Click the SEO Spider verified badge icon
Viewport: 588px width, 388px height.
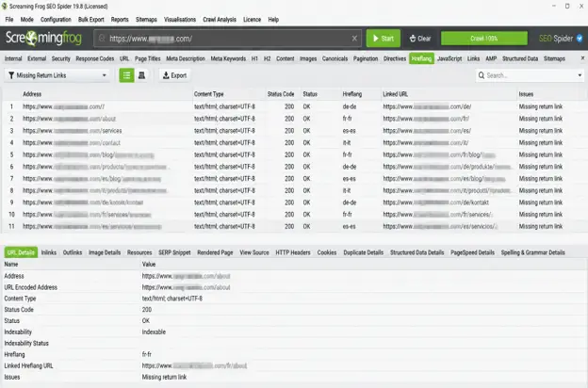580,39
